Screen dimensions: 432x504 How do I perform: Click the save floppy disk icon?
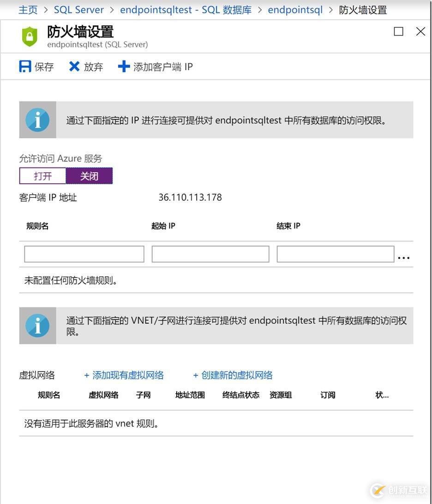pos(25,66)
